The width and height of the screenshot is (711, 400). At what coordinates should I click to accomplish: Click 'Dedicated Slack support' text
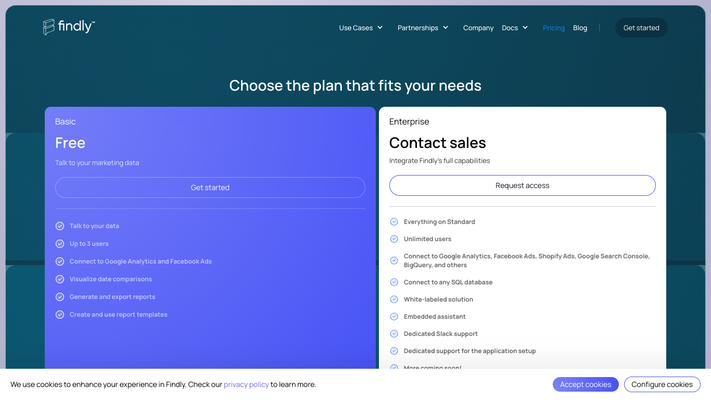pos(441,334)
